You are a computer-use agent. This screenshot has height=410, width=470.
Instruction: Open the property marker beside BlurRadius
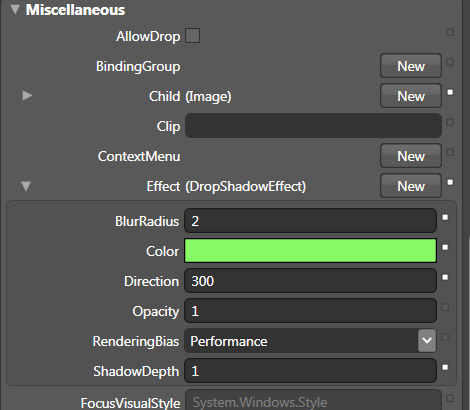(x=445, y=217)
